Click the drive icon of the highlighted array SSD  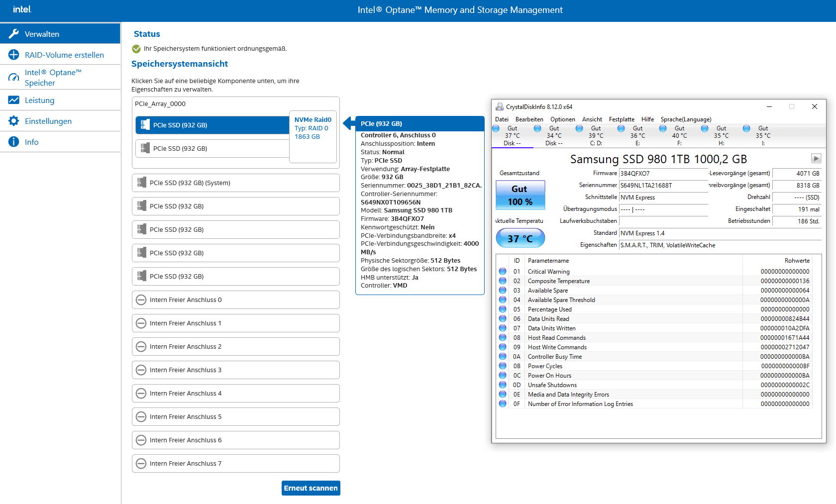coord(145,125)
